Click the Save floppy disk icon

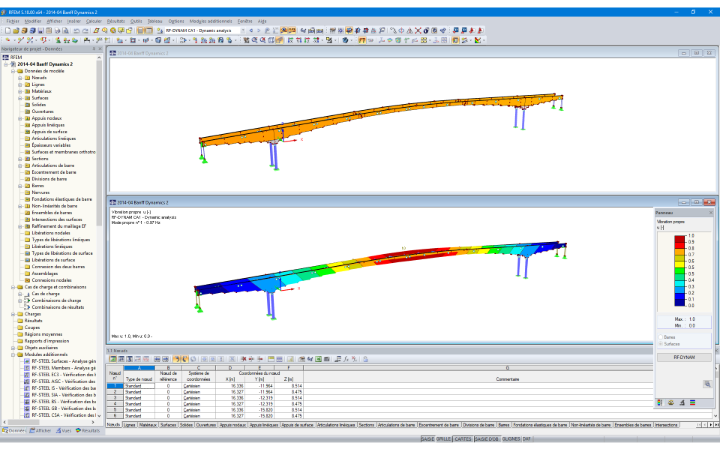coord(40,30)
